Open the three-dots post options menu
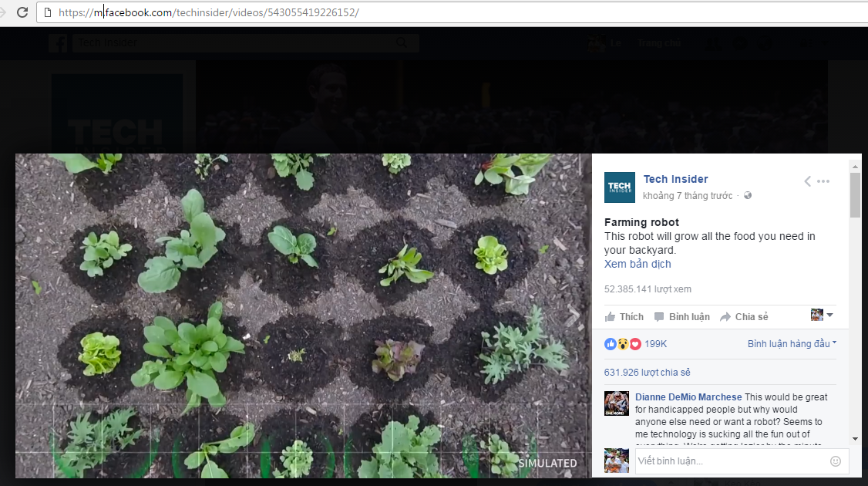Screen dimensions: 868x486 pos(823,181)
